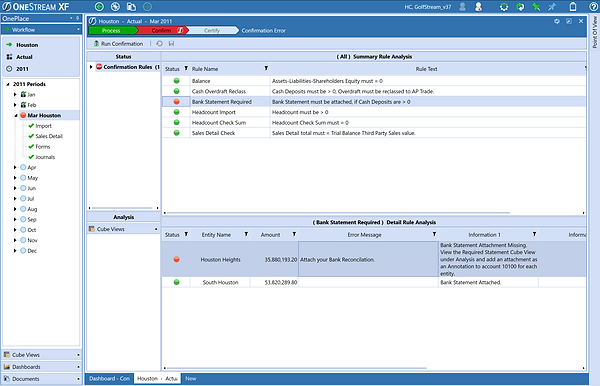Click the green status dot for Balance rule

tap(176, 81)
